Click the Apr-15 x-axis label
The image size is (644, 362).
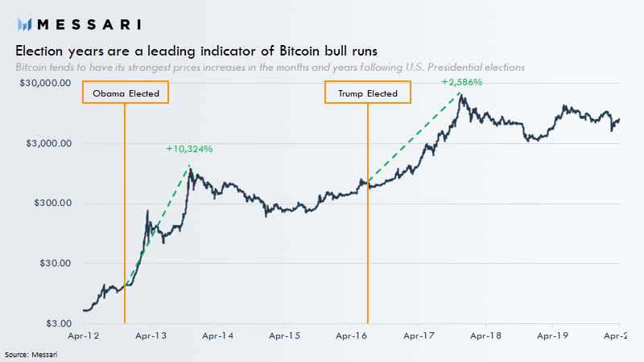pyautogui.click(x=283, y=335)
